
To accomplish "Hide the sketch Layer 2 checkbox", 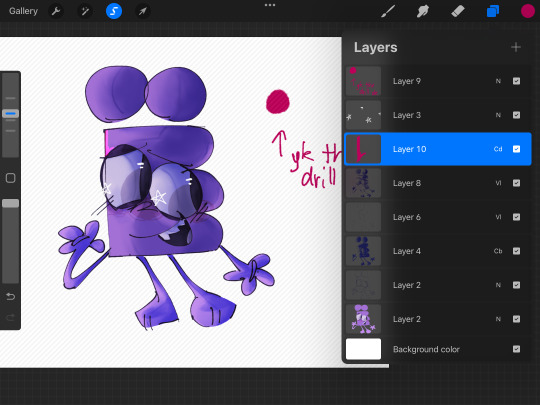I will [516, 285].
